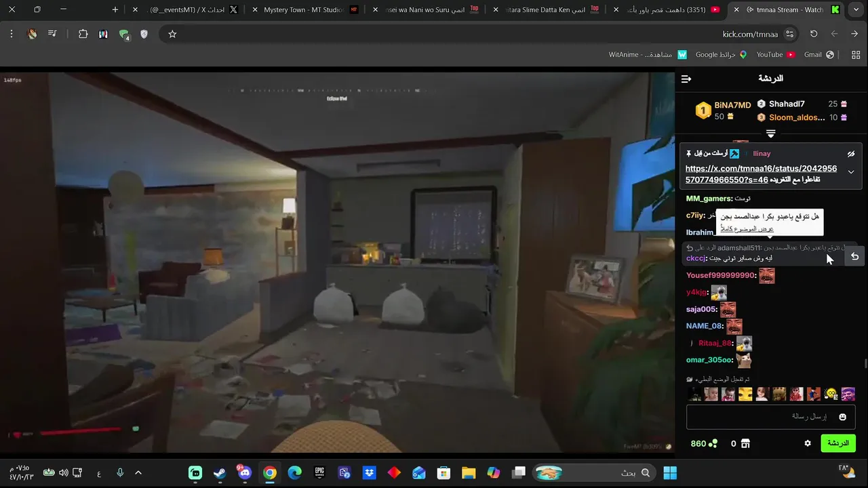Viewport: 868px width, 488px height.
Task: Show hidden system tray icons
Action: click(x=138, y=472)
